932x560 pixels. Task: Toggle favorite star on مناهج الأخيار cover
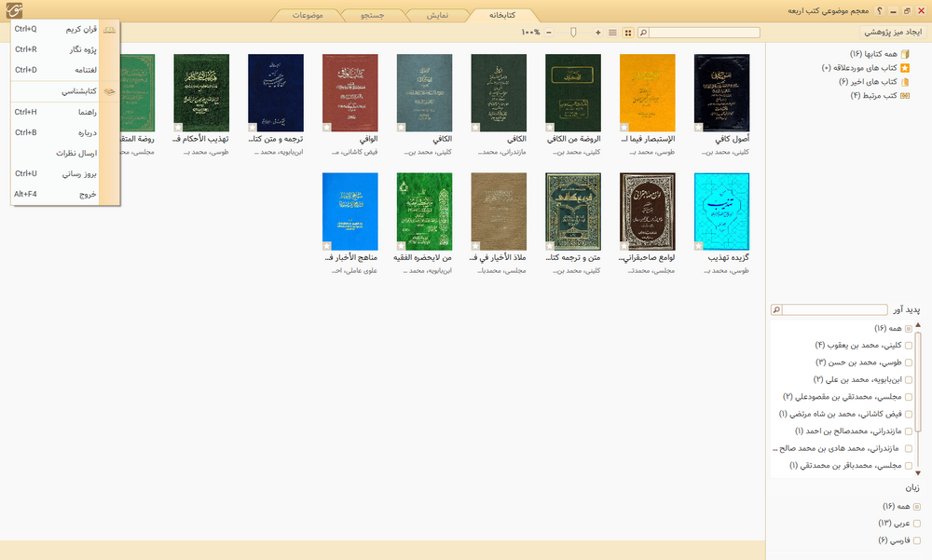point(327,246)
